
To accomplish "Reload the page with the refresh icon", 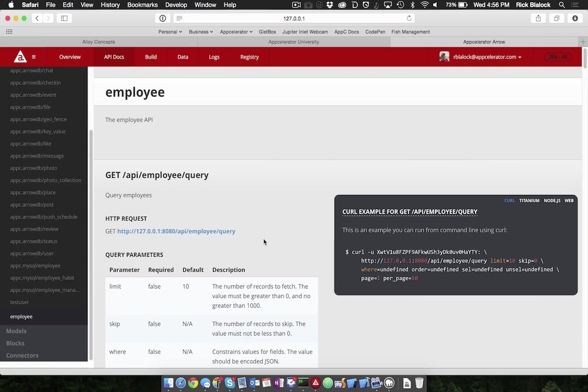I will 409,18.
